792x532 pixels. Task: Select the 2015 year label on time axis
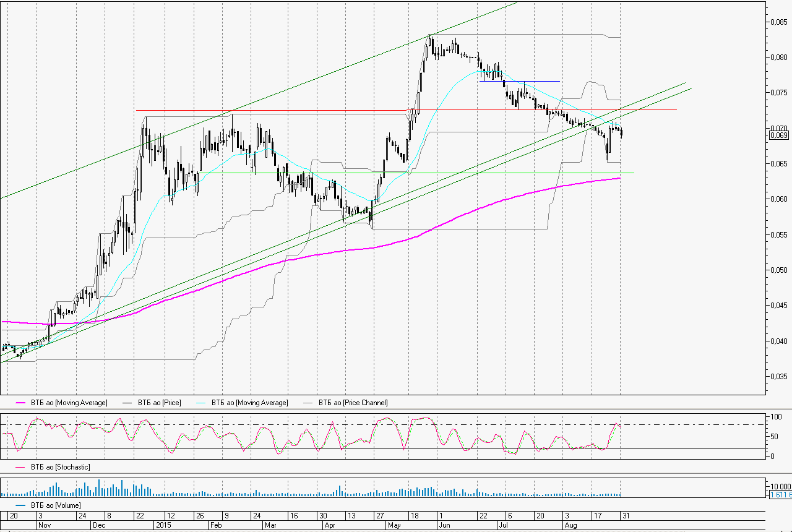tap(163, 525)
